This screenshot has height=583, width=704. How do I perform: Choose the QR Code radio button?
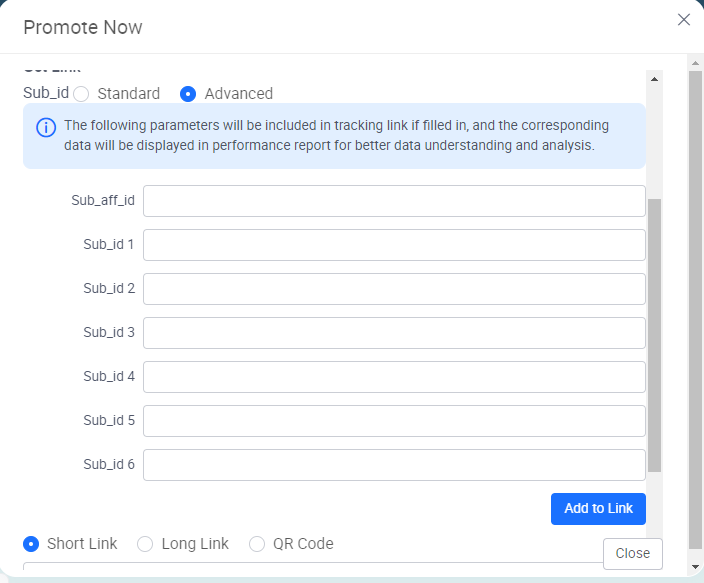(257, 544)
